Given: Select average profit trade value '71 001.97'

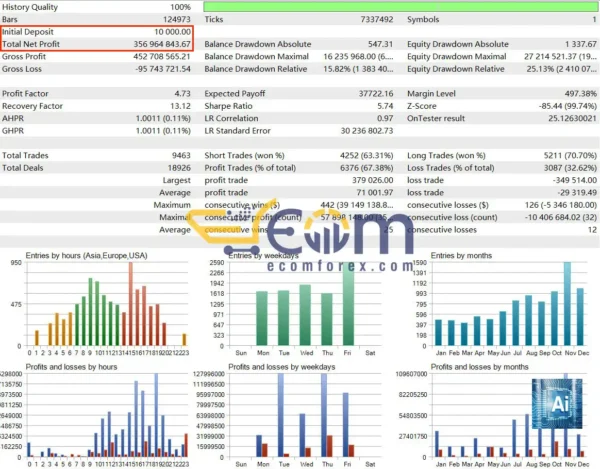Looking at the screenshot, I should click(375, 192).
